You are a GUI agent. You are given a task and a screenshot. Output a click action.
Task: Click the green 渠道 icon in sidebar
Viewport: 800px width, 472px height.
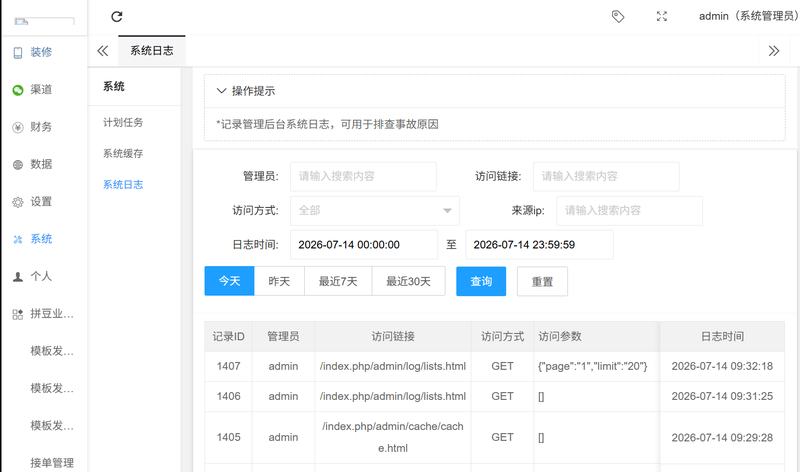18,90
